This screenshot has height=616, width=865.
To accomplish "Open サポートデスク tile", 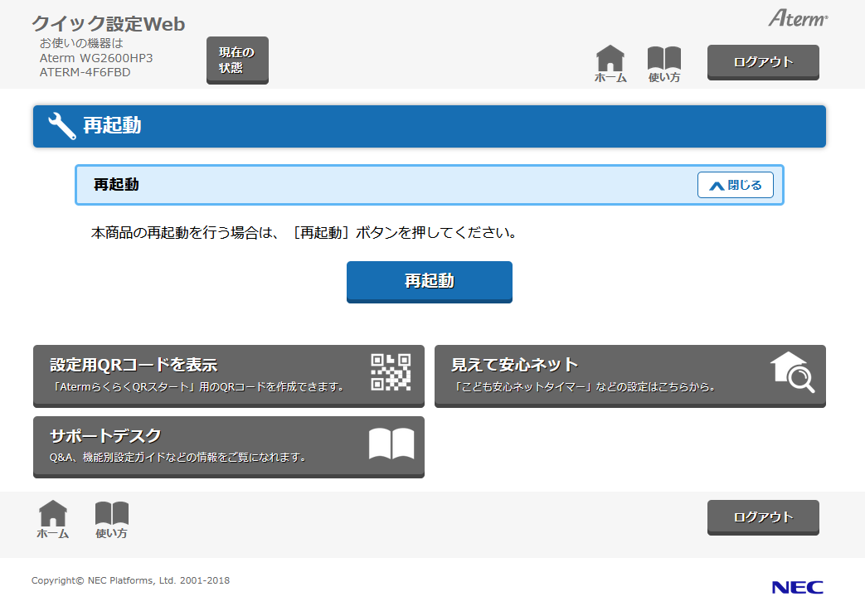I will [x=228, y=447].
